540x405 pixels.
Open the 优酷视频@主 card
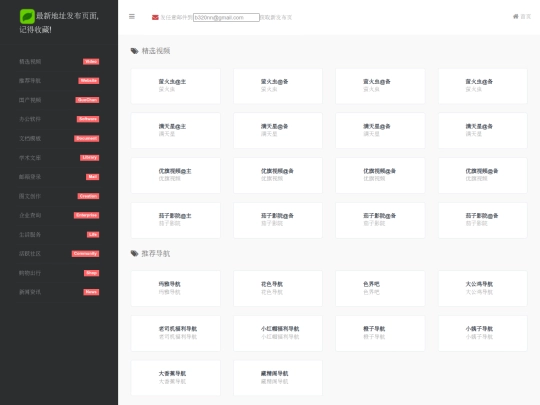[x=176, y=175]
